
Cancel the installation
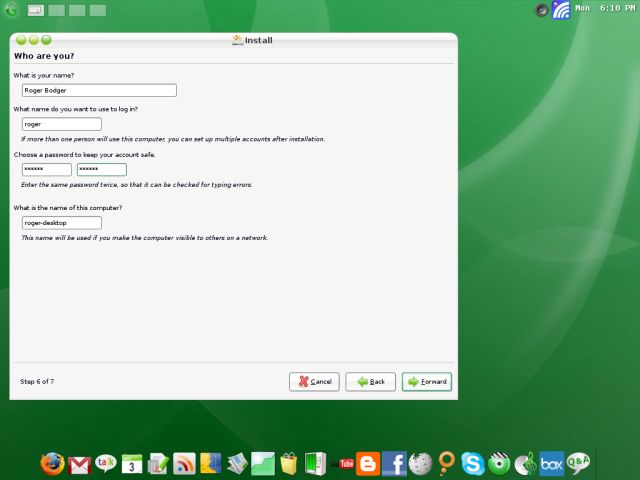click(x=314, y=382)
